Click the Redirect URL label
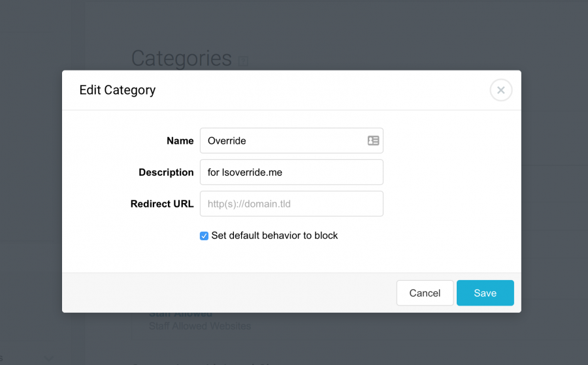The height and width of the screenshot is (365, 588). click(162, 204)
